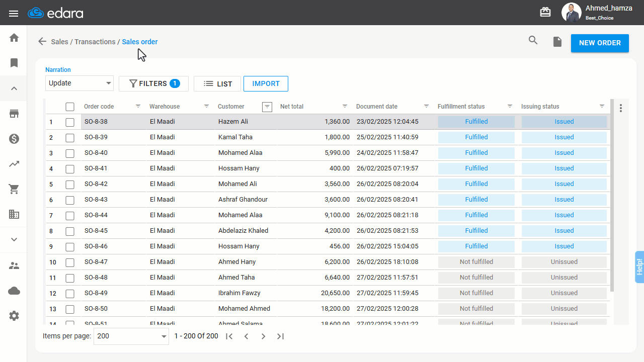Screen dimensions: 644x362
Task: Open the hamburger main menu
Action: pos(14,13)
